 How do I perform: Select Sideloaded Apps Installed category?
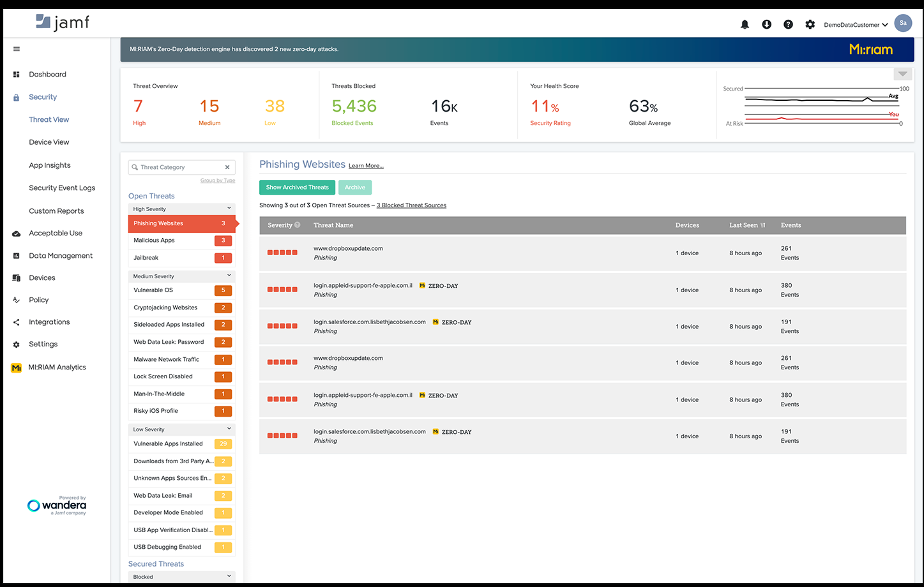tap(181, 325)
